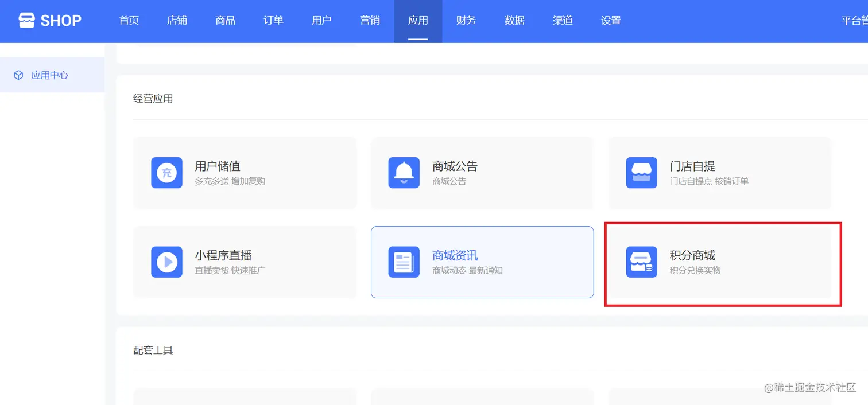Select the 营销 menu

[x=370, y=21]
